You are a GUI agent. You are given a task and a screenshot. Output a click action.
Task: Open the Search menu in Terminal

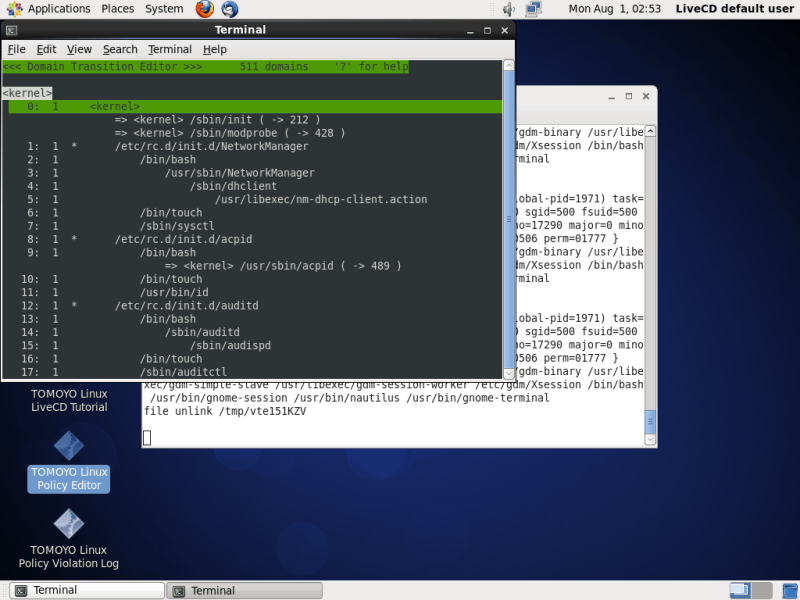pyautogui.click(x=120, y=49)
